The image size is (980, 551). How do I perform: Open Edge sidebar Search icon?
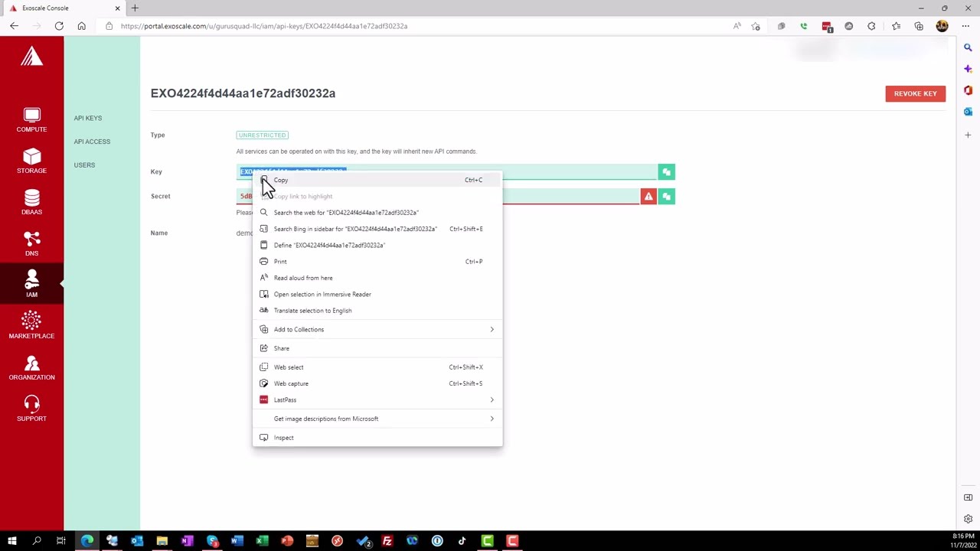tap(968, 47)
